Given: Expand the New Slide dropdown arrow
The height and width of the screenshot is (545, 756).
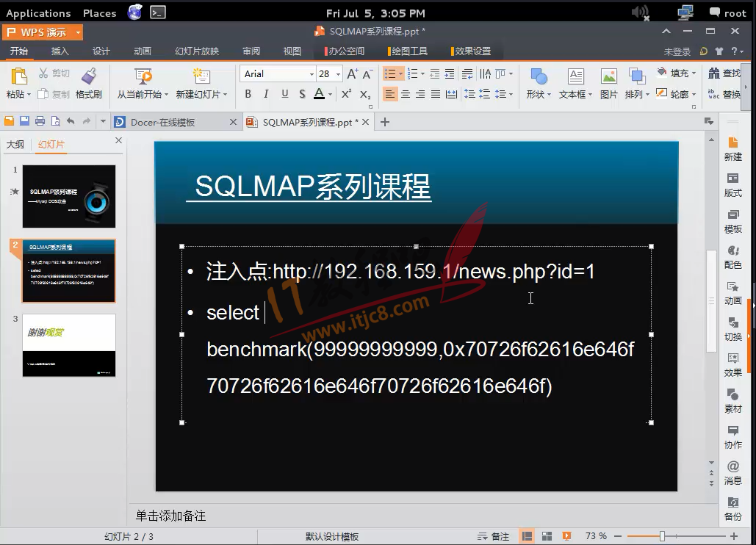Looking at the screenshot, I should coord(225,95).
